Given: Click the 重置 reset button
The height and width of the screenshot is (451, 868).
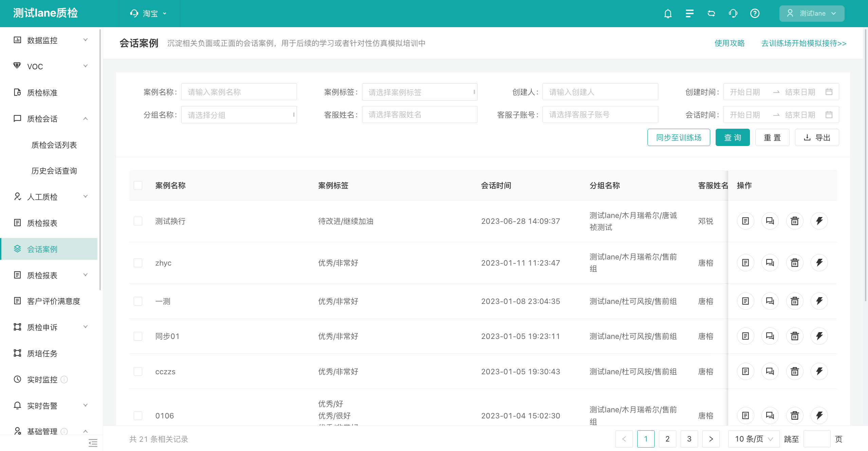Looking at the screenshot, I should tap(772, 138).
